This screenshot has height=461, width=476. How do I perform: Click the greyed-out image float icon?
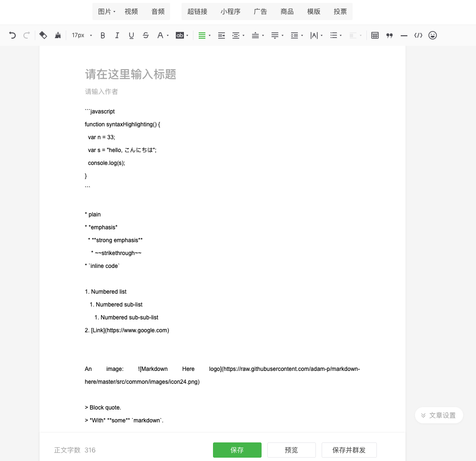point(353,35)
